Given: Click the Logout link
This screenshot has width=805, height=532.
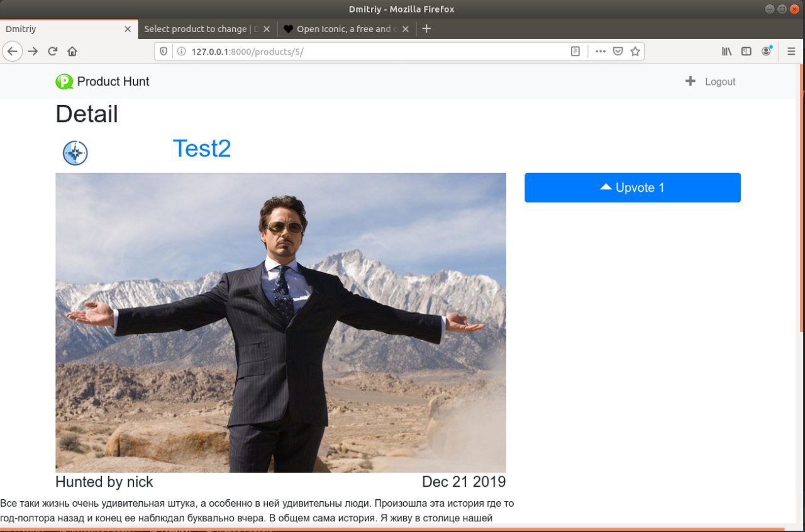Looking at the screenshot, I should click(720, 82).
